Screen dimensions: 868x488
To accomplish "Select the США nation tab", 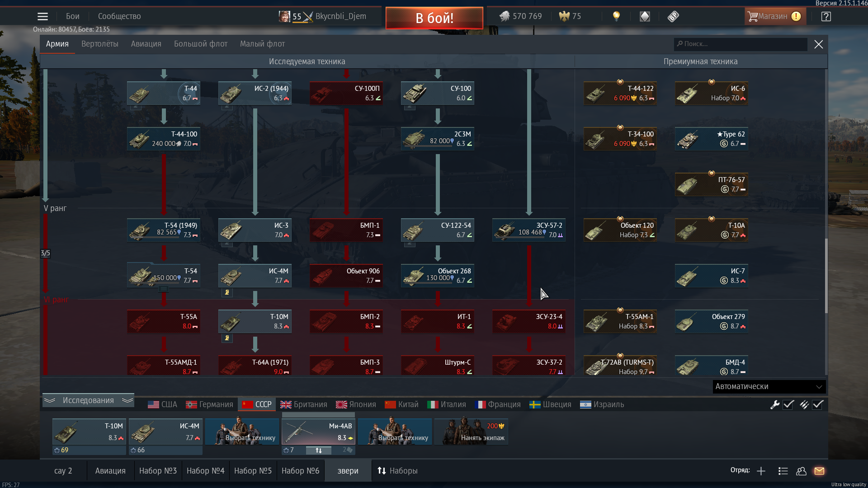I will click(162, 404).
